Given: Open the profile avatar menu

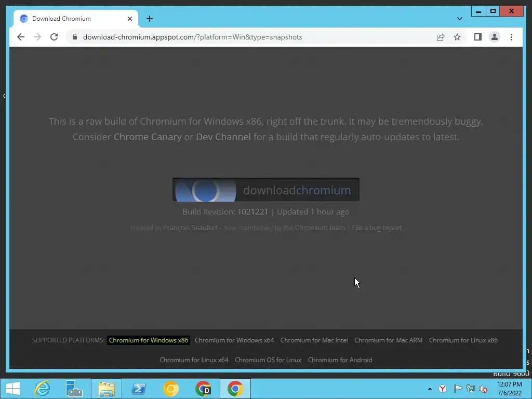Looking at the screenshot, I should pyautogui.click(x=495, y=37).
